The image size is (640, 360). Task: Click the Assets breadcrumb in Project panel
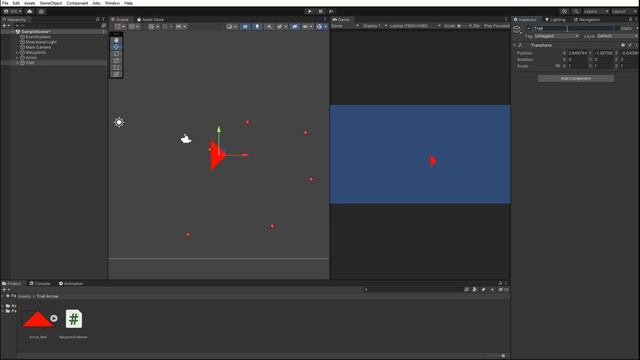[x=24, y=296]
